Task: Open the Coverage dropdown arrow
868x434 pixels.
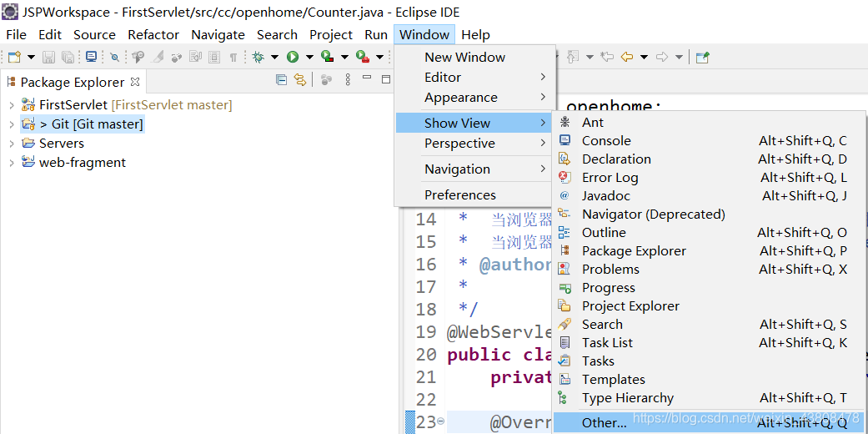Action: pos(344,57)
